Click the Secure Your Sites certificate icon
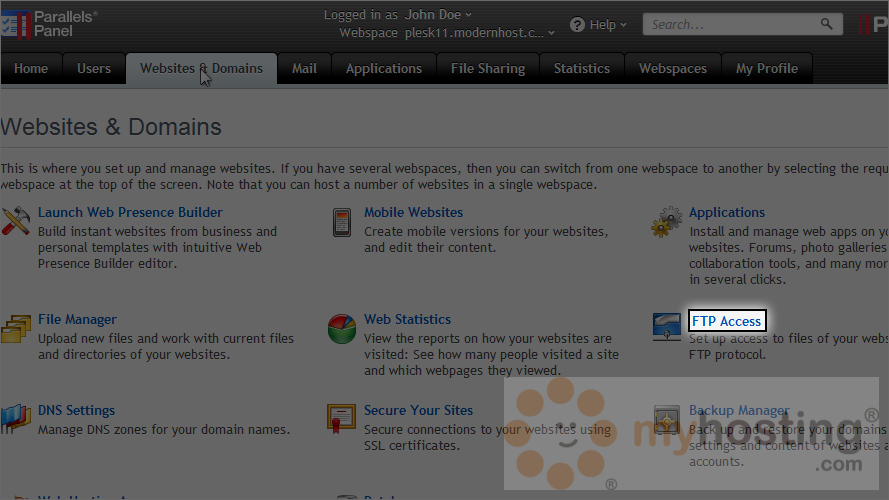 (x=341, y=419)
